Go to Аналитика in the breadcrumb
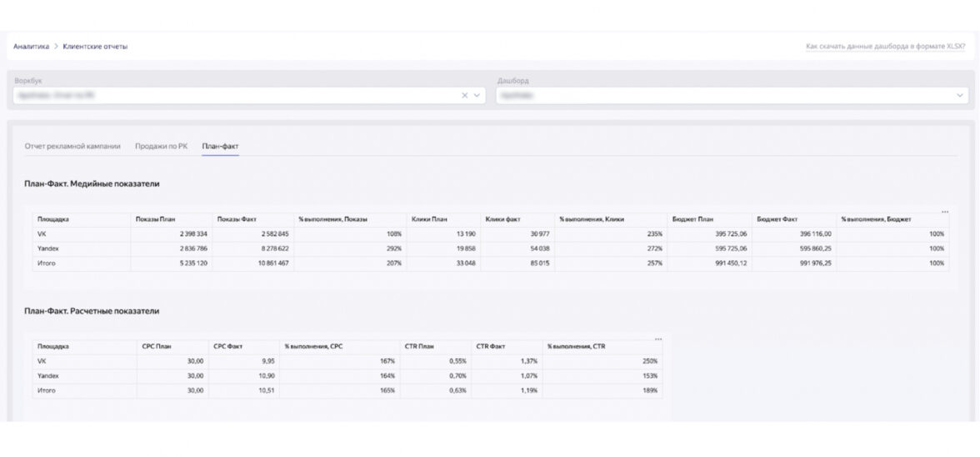Viewport: 980px width, 457px height. pos(31,47)
